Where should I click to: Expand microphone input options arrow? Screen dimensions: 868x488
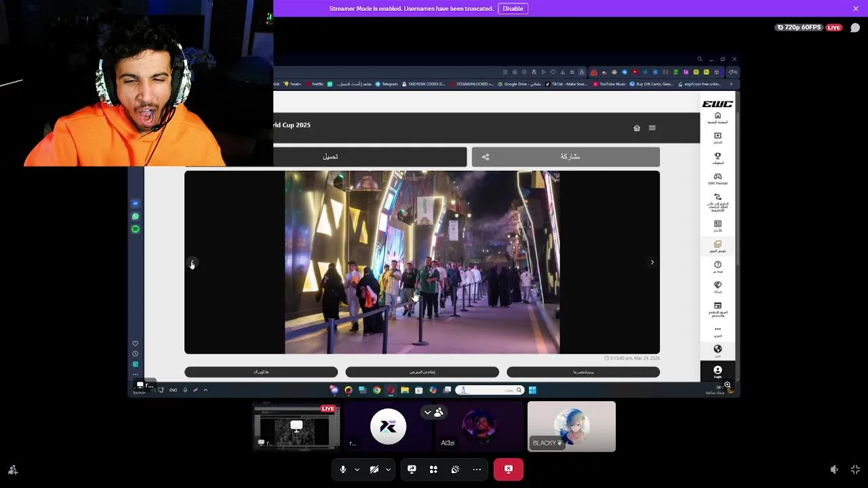tap(357, 469)
